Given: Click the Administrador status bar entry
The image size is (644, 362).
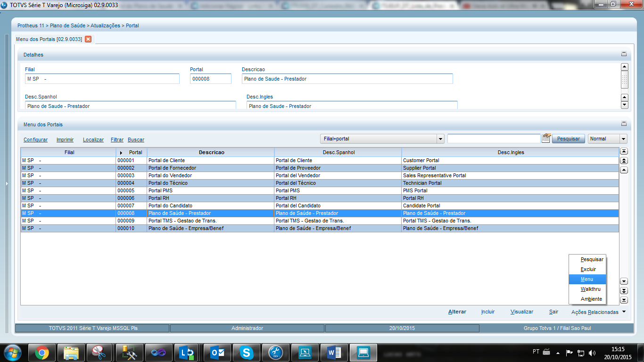Looking at the screenshot, I should coord(247,328).
